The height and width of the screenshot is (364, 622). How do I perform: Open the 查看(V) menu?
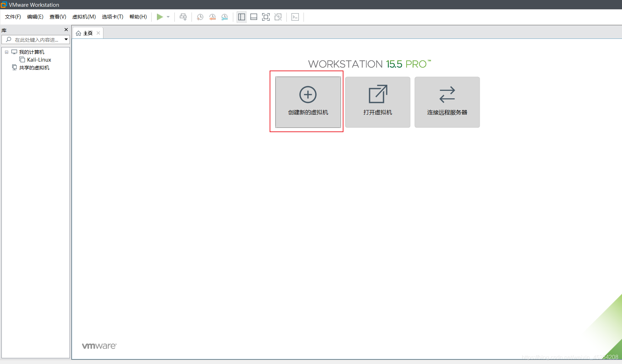point(58,17)
